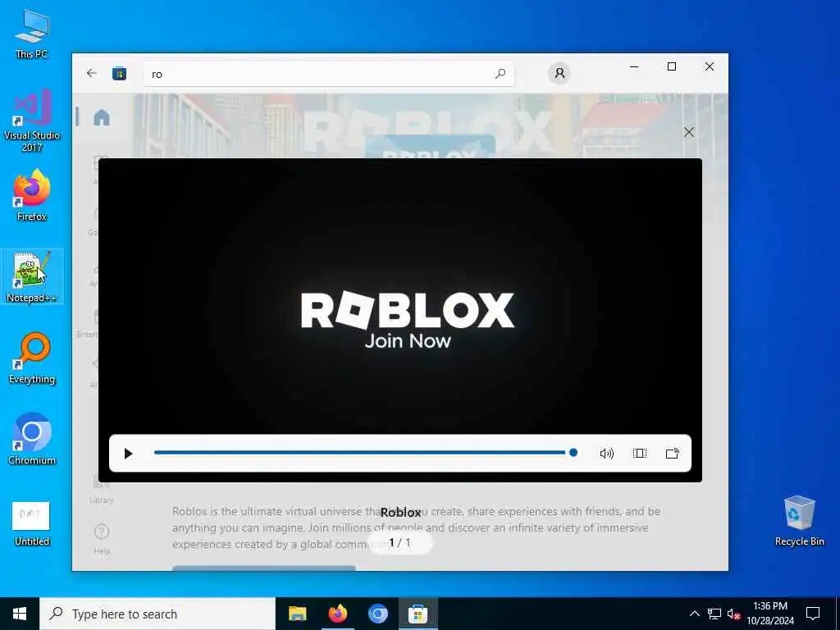Open the user account profile icon
840x630 pixels.
coord(559,73)
